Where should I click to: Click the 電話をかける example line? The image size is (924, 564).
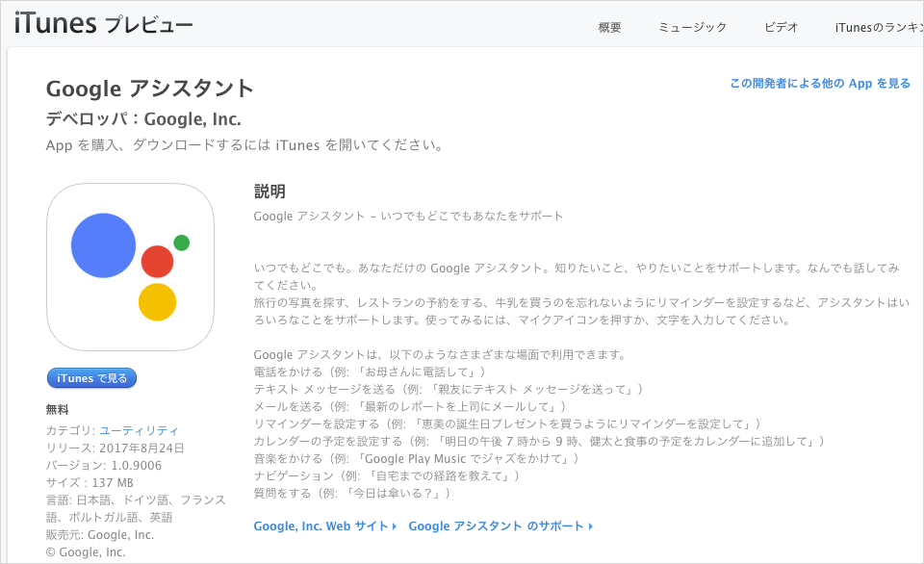370,372
